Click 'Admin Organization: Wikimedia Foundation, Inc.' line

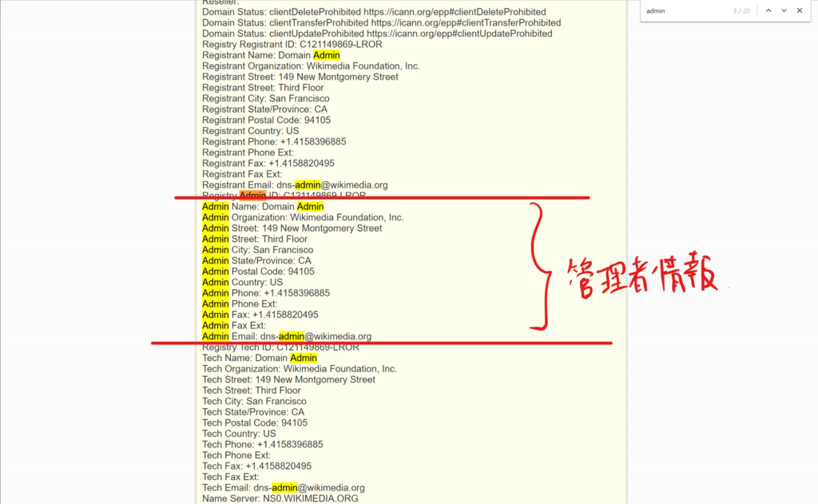303,217
